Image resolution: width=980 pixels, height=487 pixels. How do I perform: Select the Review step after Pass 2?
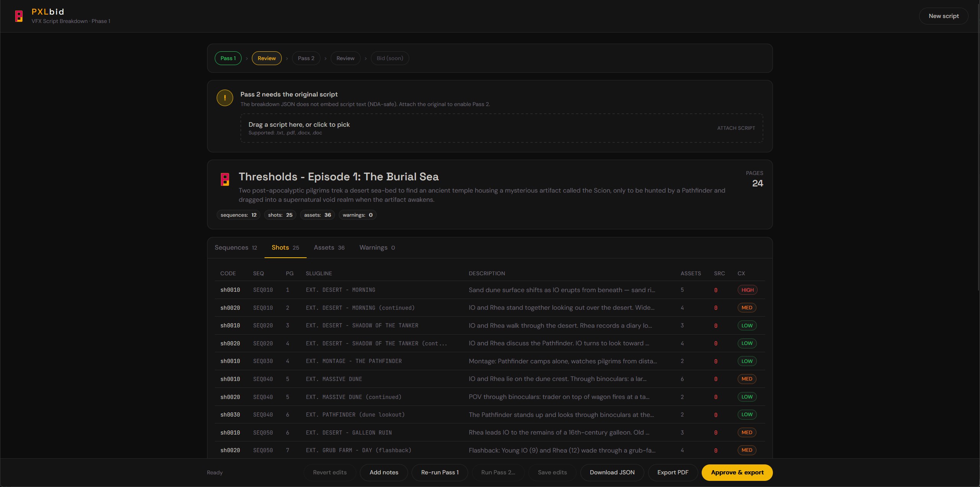pos(345,58)
